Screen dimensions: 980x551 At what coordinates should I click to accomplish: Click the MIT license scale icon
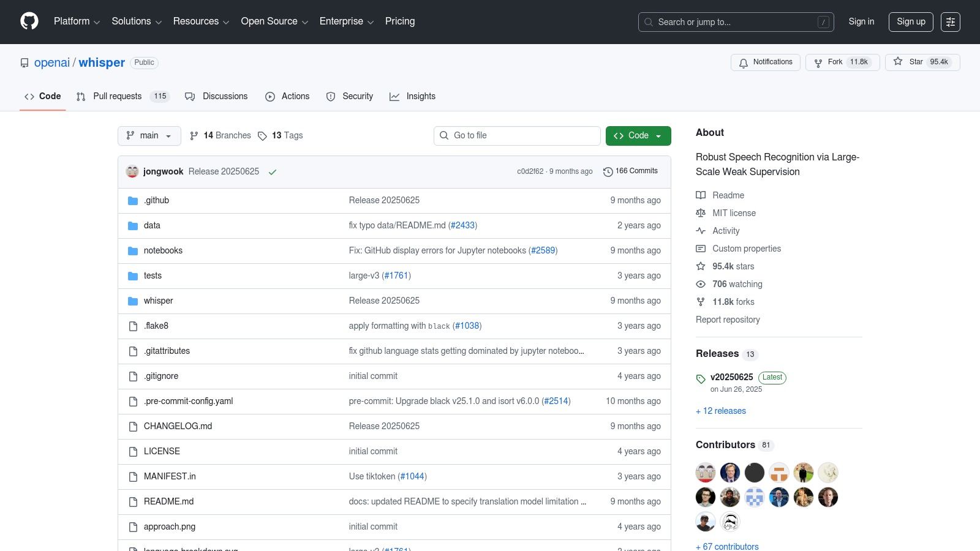(701, 213)
